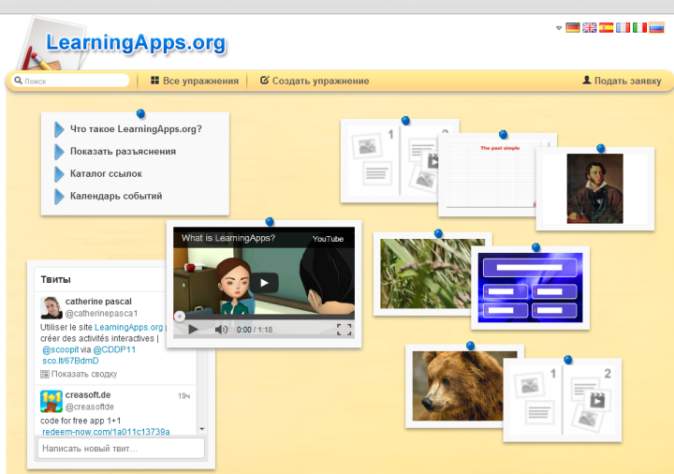
Task: Click the pencil icon beside Создать упражнение
Action: pyautogui.click(x=264, y=80)
